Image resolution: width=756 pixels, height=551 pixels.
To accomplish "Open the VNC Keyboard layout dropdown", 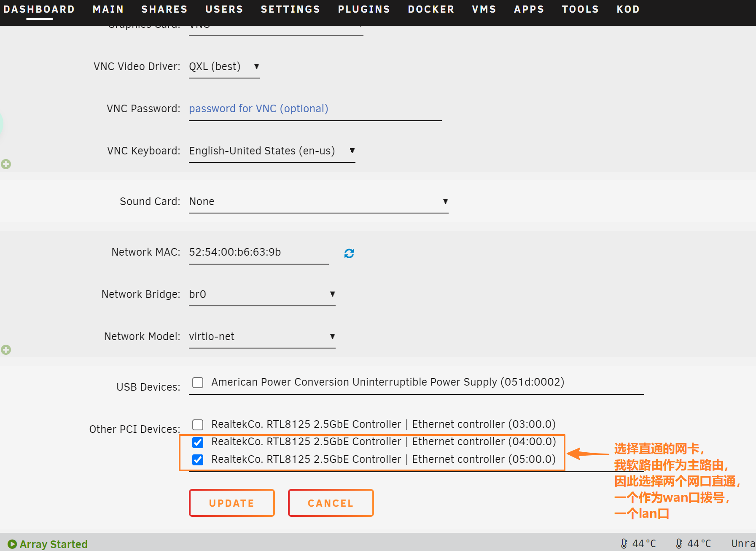I will coord(272,151).
